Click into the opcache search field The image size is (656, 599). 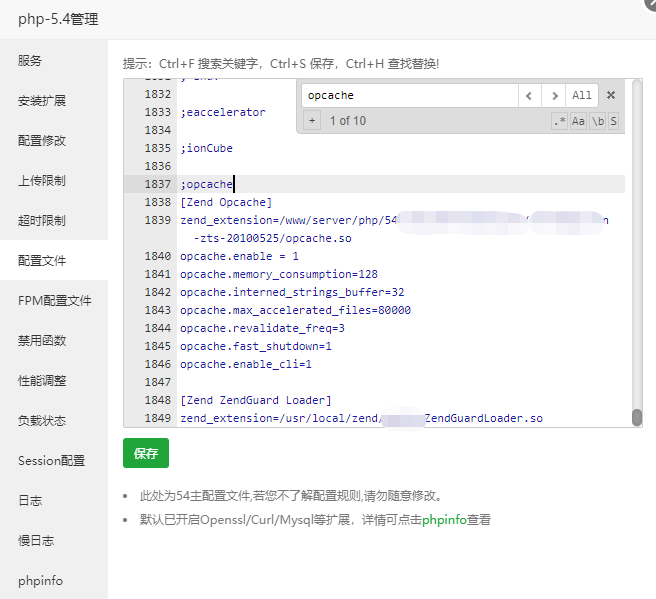point(408,96)
